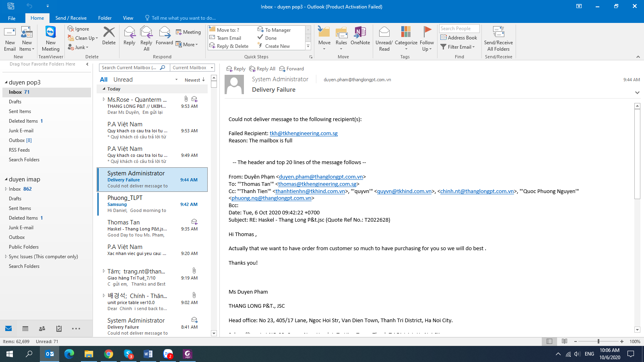
Task: Click the Ignore conversation button
Action: tap(78, 29)
